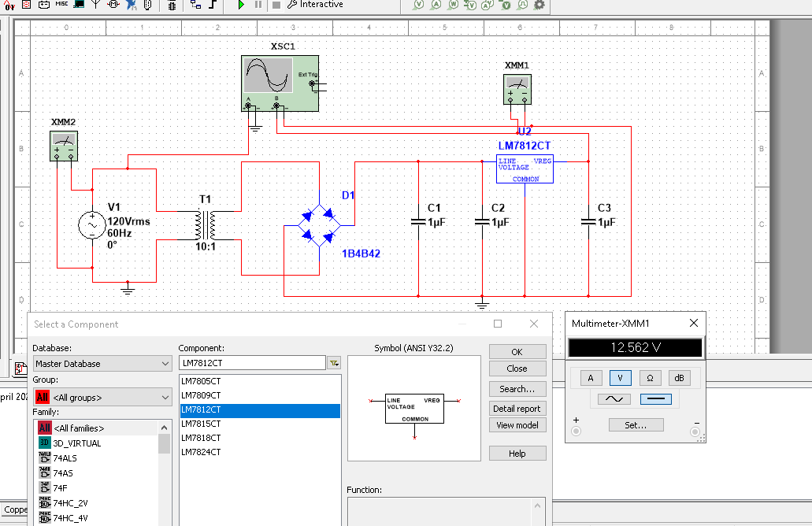
Task: Select LM7805CT from the component list
Action: (201, 381)
